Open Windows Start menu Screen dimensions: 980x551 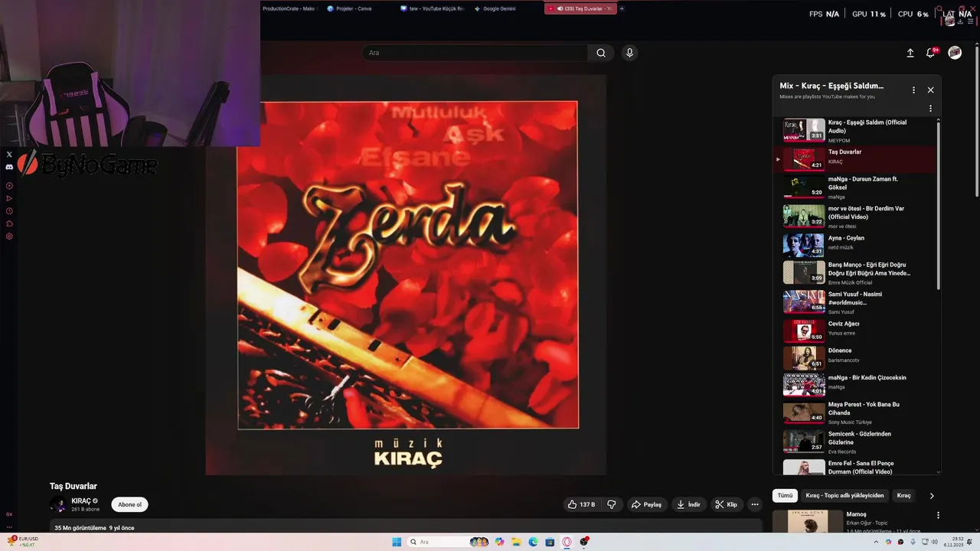(397, 542)
